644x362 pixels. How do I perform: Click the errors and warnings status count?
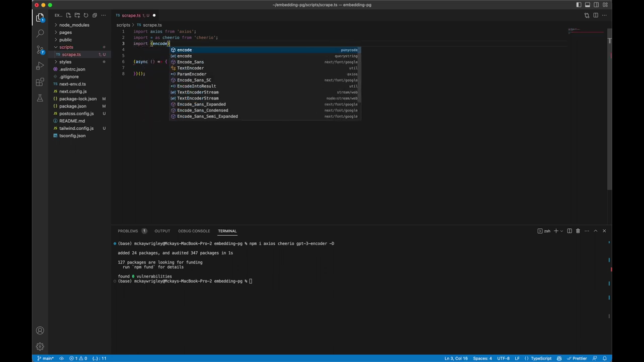pyautogui.click(x=78, y=358)
